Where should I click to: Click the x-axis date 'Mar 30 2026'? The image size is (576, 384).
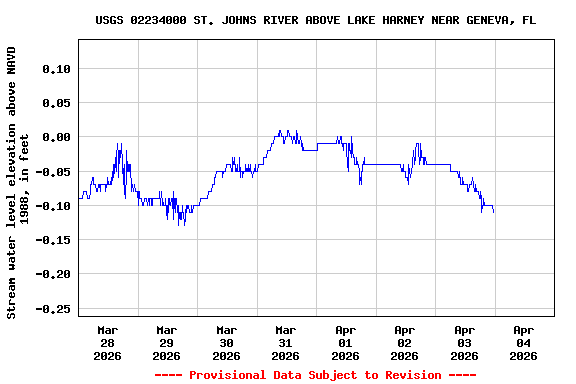[226, 343]
